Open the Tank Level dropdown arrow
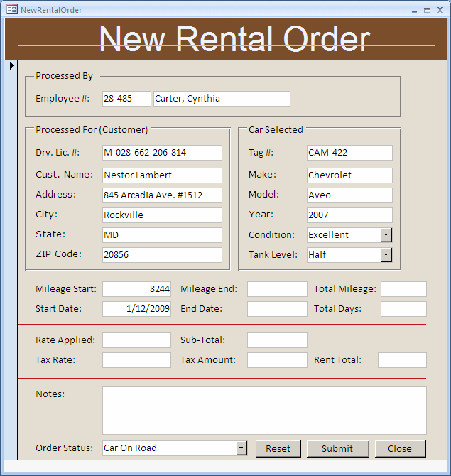The width and height of the screenshot is (451, 476). click(386, 255)
